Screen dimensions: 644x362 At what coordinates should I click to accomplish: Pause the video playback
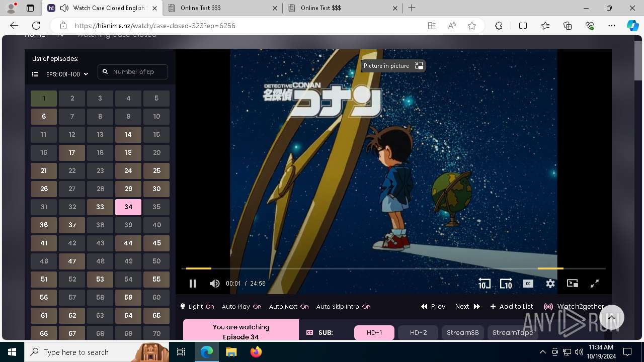(x=192, y=284)
